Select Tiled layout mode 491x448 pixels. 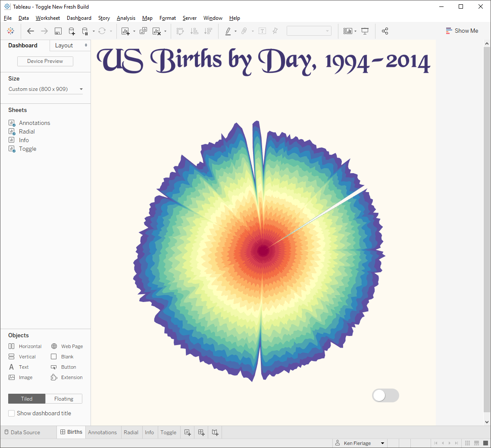click(27, 398)
